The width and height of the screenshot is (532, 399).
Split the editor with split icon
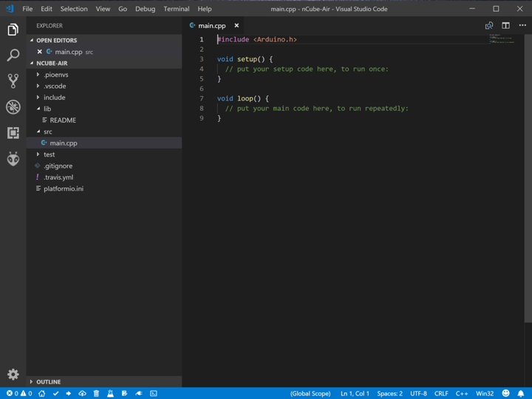click(505, 25)
